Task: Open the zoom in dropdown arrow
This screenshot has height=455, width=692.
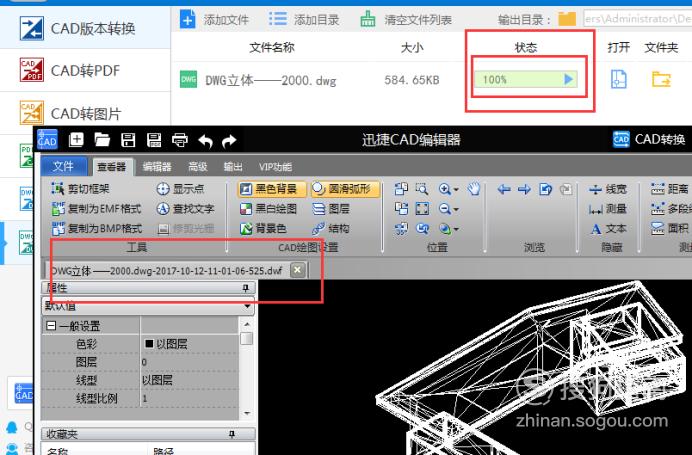Action: (x=456, y=190)
